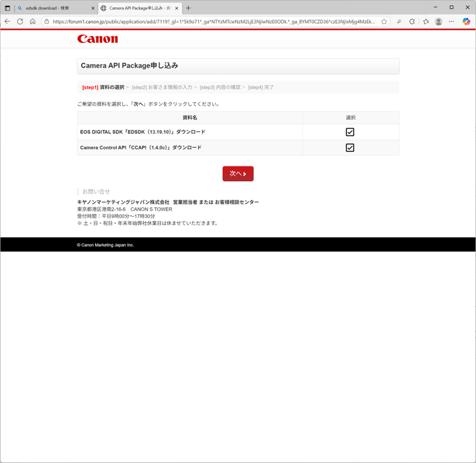Select the Camera API Package tab

(x=140, y=8)
